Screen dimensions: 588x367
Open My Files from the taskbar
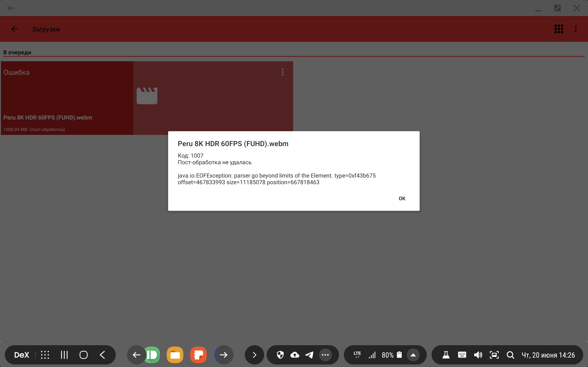point(175,355)
